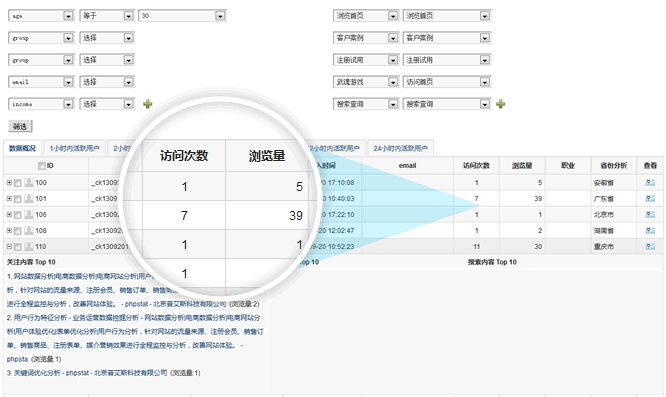
Task: Click the user avatar icon of ID 108
Action: pyautogui.click(x=29, y=231)
